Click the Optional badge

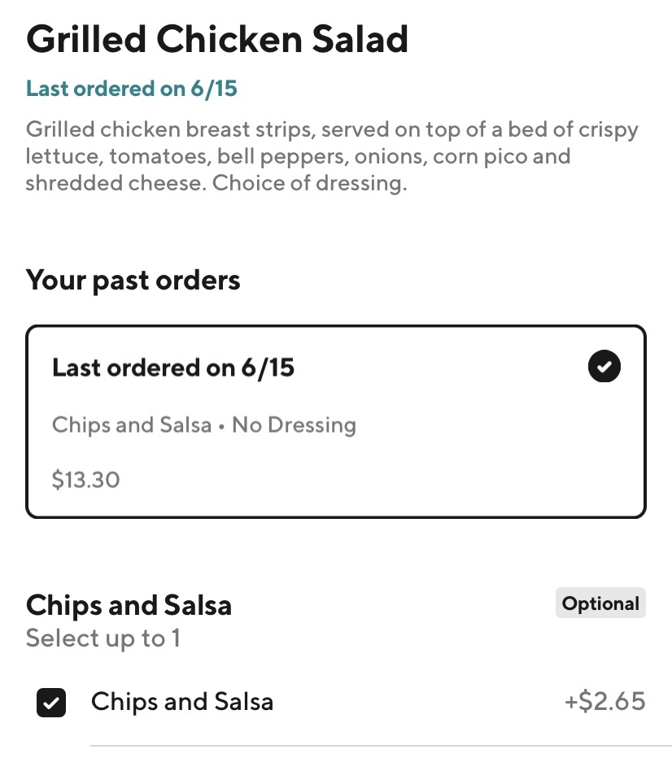[x=600, y=603]
